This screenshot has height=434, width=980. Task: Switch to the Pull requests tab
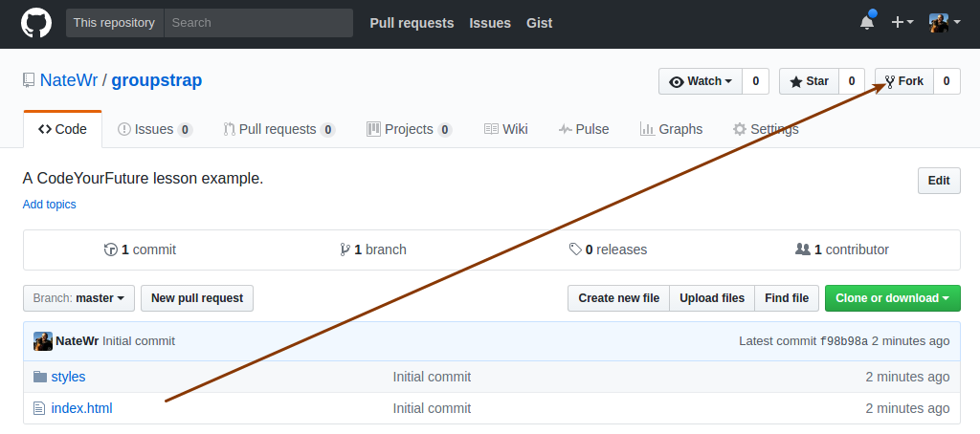[279, 129]
